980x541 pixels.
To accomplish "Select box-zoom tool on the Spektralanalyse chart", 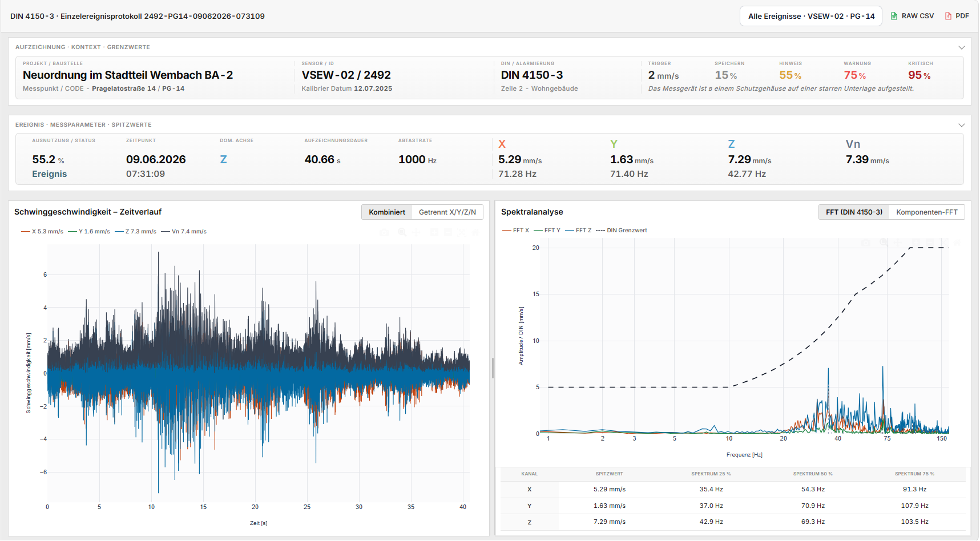I will [884, 243].
